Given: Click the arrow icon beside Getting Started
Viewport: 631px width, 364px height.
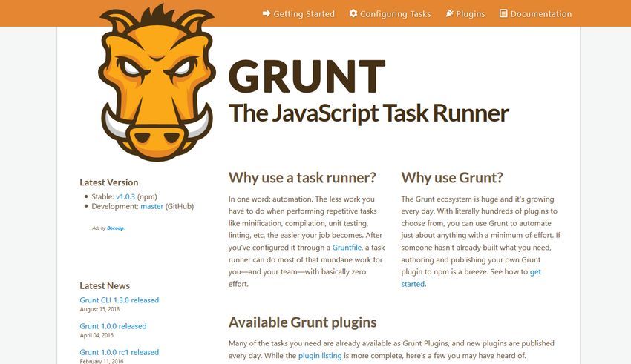Looking at the screenshot, I should tap(267, 13).
